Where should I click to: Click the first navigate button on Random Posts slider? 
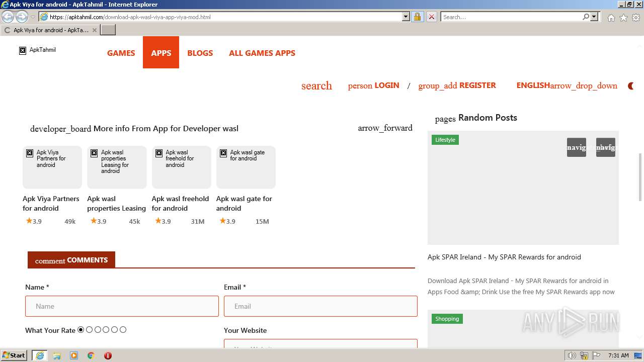(x=577, y=147)
